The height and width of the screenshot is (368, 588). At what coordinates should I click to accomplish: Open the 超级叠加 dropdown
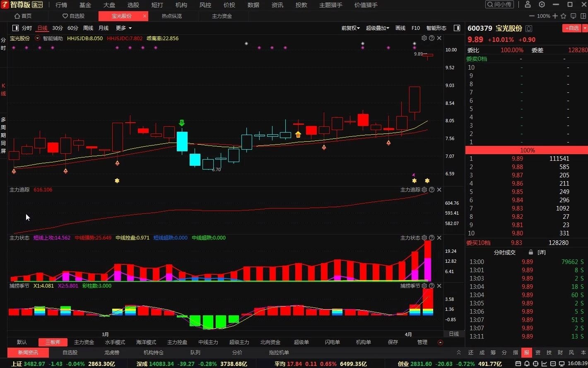[x=378, y=28]
